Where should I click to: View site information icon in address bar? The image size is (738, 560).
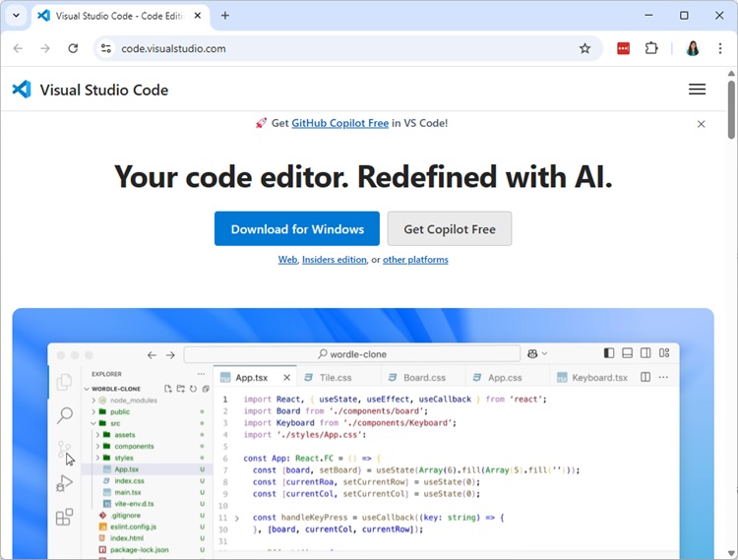(x=106, y=48)
